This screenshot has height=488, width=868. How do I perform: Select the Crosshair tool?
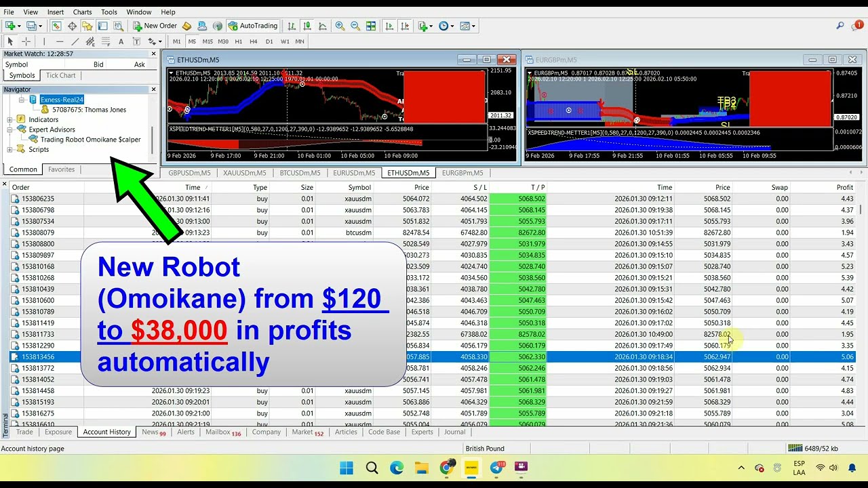pos(26,41)
